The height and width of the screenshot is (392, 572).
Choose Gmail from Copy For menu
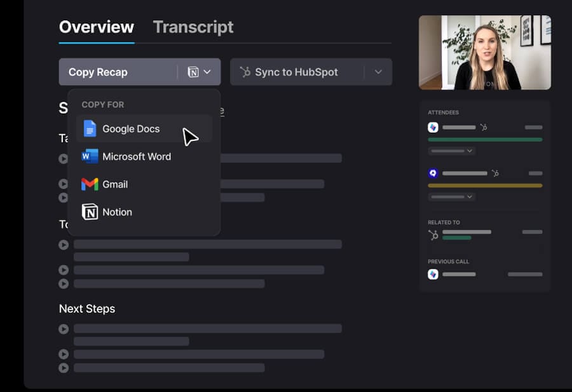(144, 184)
